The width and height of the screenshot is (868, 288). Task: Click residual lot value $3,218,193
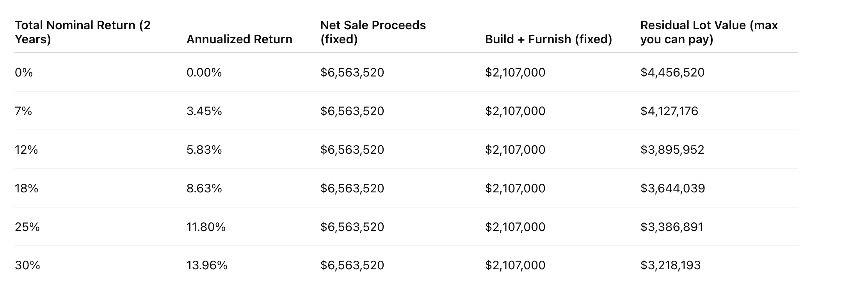click(x=671, y=265)
